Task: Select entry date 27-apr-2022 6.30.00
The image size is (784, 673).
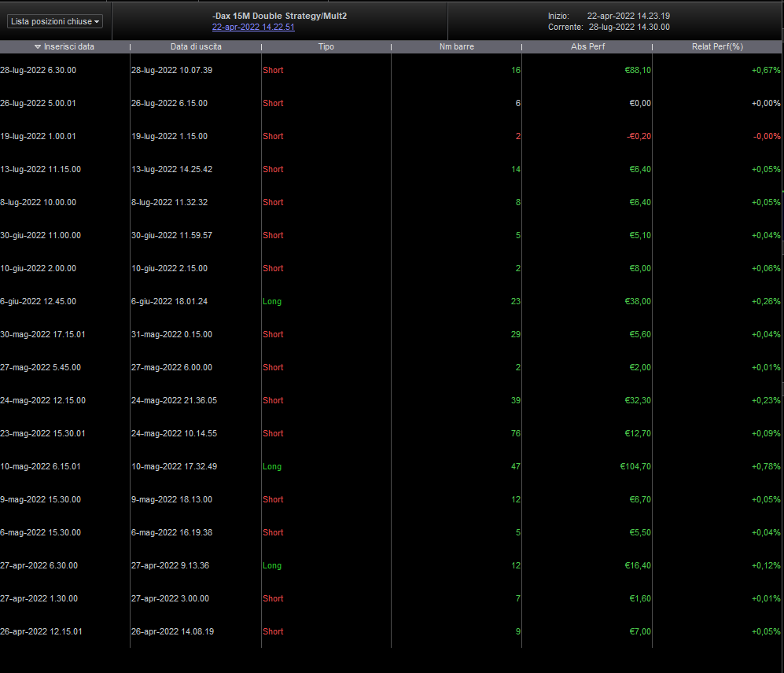Action: pyautogui.click(x=39, y=565)
